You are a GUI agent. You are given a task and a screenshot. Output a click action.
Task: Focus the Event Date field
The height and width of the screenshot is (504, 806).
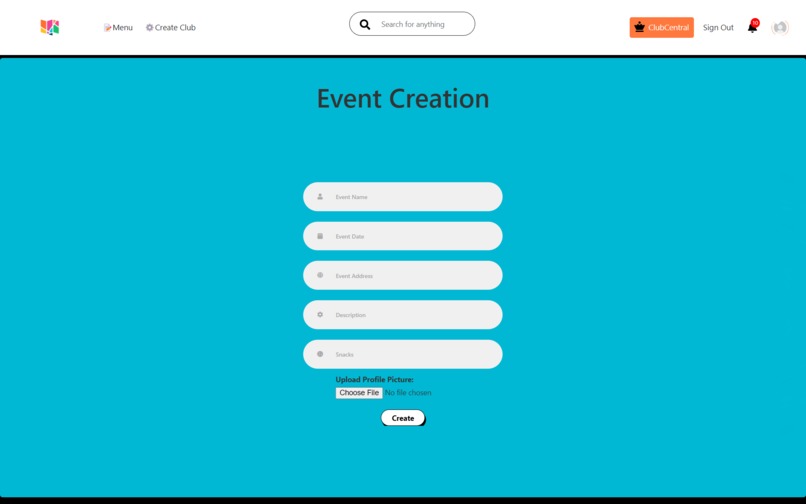point(402,237)
